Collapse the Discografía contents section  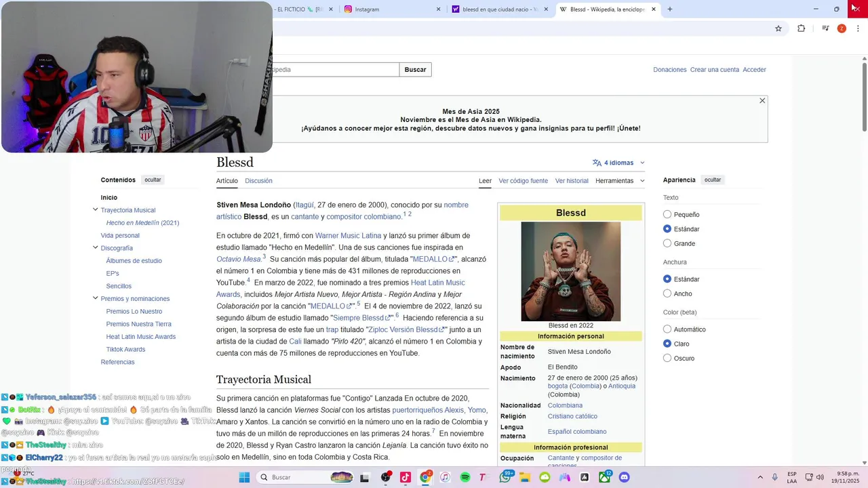point(96,248)
